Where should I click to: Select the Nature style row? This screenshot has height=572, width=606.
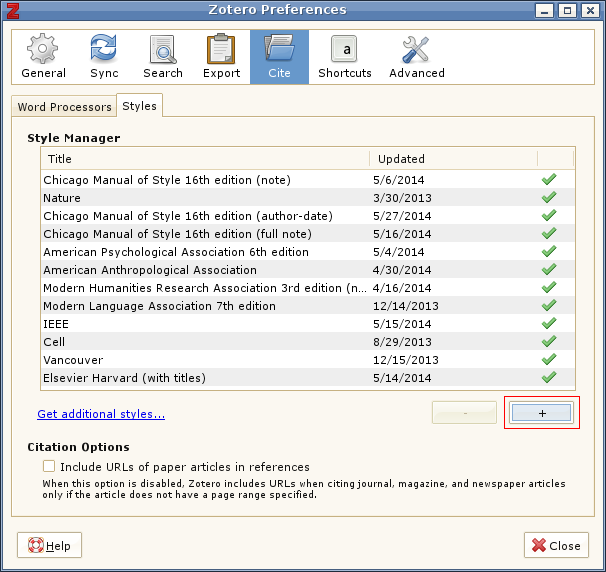tap(200, 198)
